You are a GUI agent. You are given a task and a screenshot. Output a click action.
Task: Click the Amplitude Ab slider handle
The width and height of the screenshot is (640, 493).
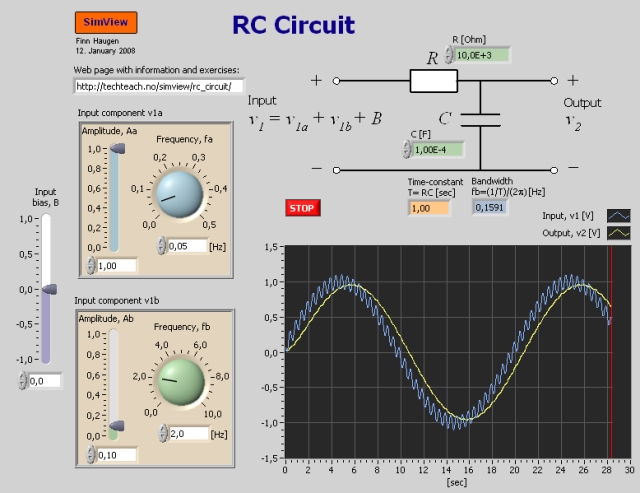pyautogui.click(x=116, y=426)
